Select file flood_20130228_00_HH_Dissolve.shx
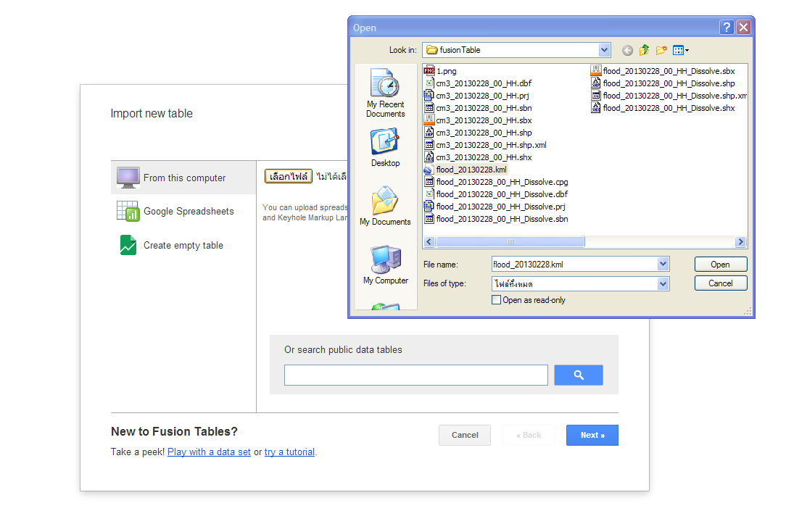Screen dimensions: 786x532 coord(663,108)
